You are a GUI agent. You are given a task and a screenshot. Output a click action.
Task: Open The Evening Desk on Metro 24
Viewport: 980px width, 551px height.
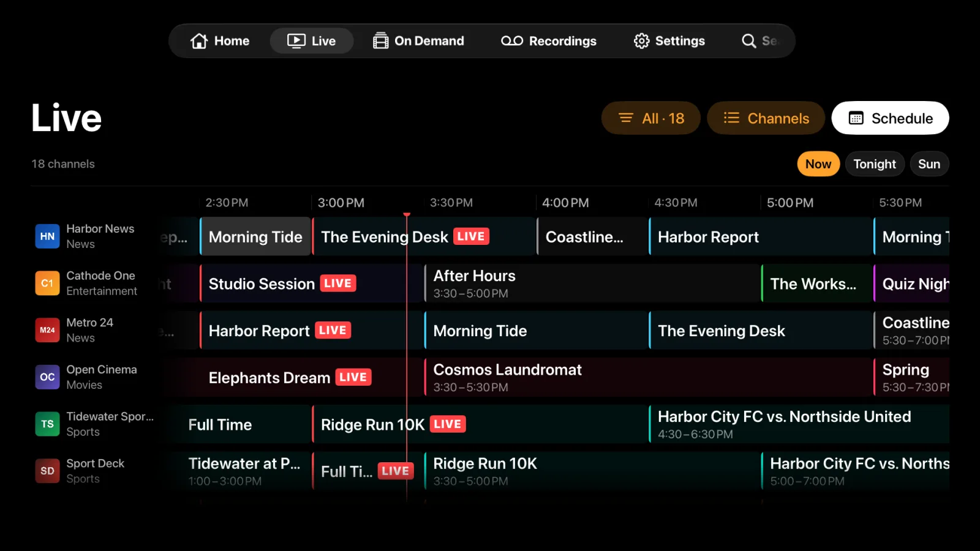(761, 330)
